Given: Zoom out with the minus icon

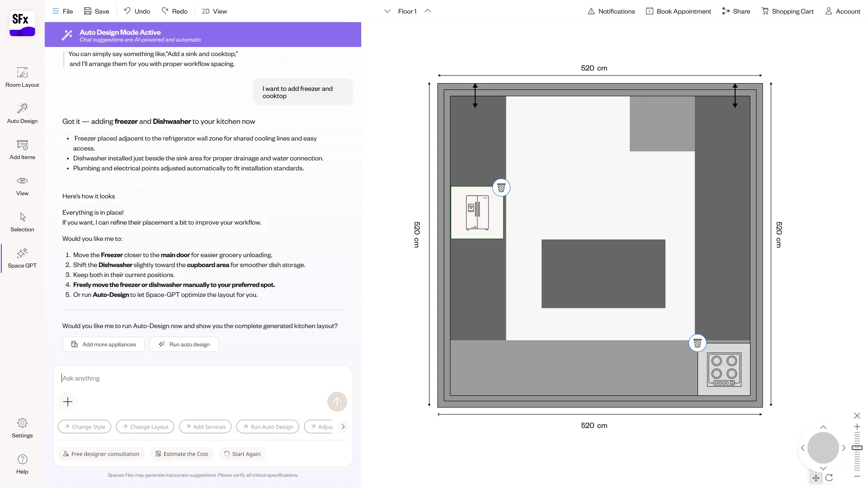Looking at the screenshot, I should 857,476.
